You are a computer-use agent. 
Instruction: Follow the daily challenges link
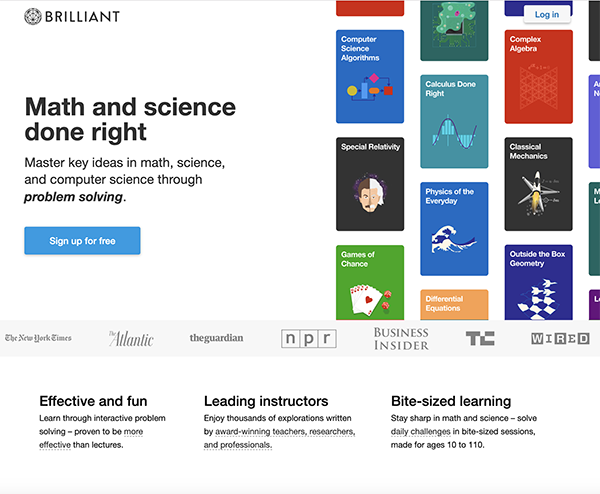[421, 432]
